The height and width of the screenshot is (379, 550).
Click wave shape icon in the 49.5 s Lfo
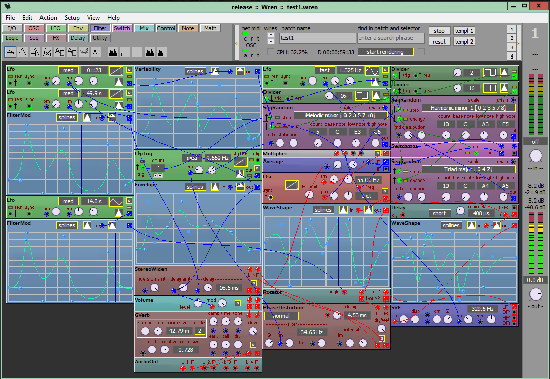click(x=116, y=94)
